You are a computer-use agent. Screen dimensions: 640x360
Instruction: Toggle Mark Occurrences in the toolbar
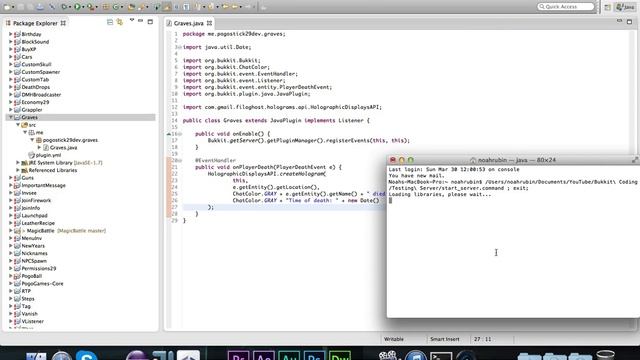click(167, 7)
